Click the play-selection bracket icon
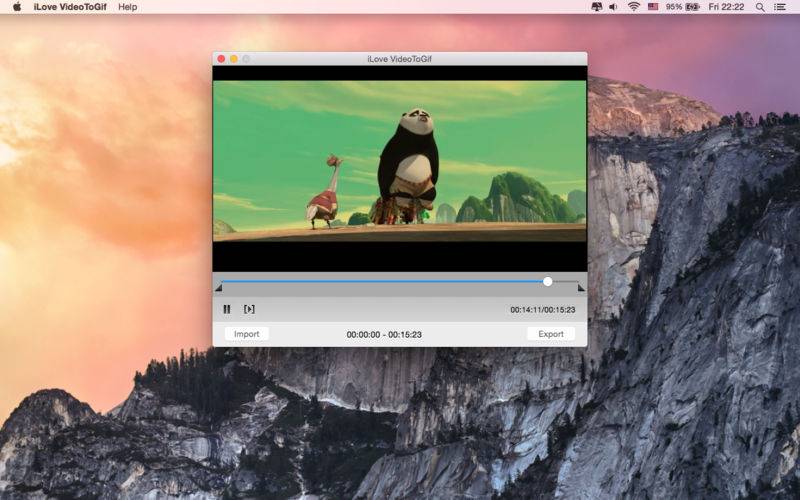800x500 pixels. coord(249,309)
